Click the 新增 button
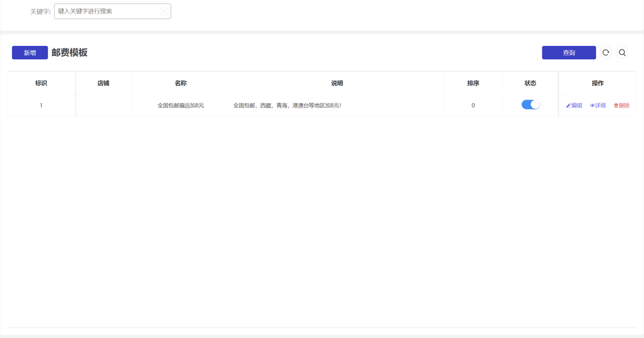Screen dimensions: 644x338 click(30, 52)
